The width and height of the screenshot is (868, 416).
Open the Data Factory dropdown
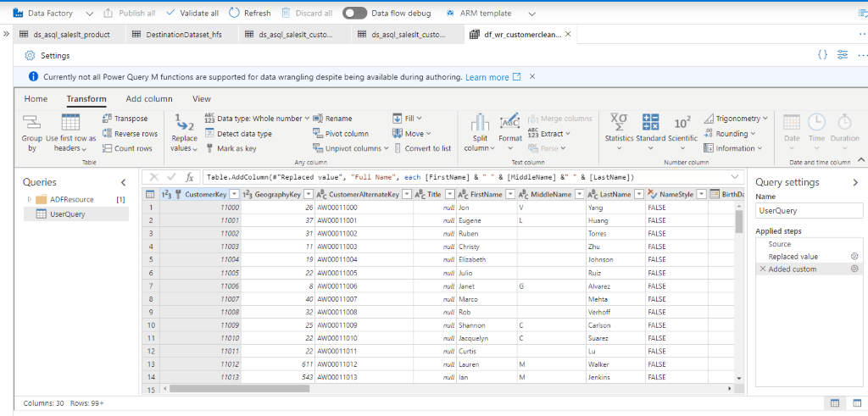pos(90,13)
